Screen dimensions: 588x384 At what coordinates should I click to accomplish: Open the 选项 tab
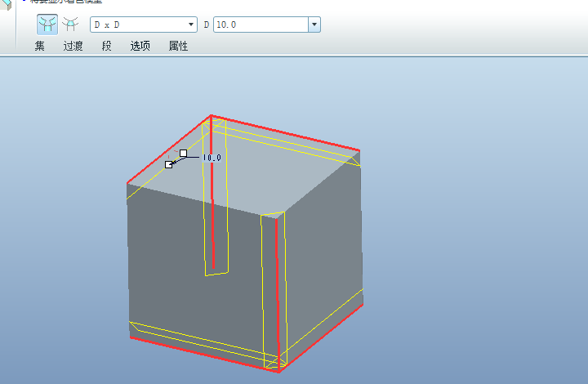point(140,46)
